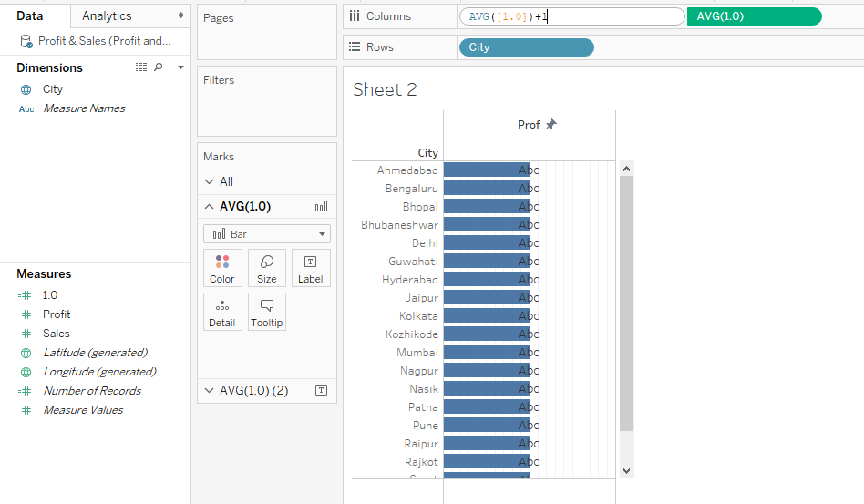Collapse the AVG(1.0) marks section
The image size is (864, 504).
point(209,206)
